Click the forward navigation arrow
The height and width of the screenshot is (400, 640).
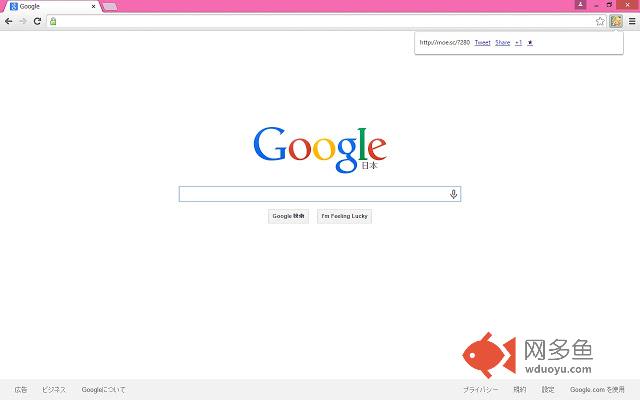(22, 21)
